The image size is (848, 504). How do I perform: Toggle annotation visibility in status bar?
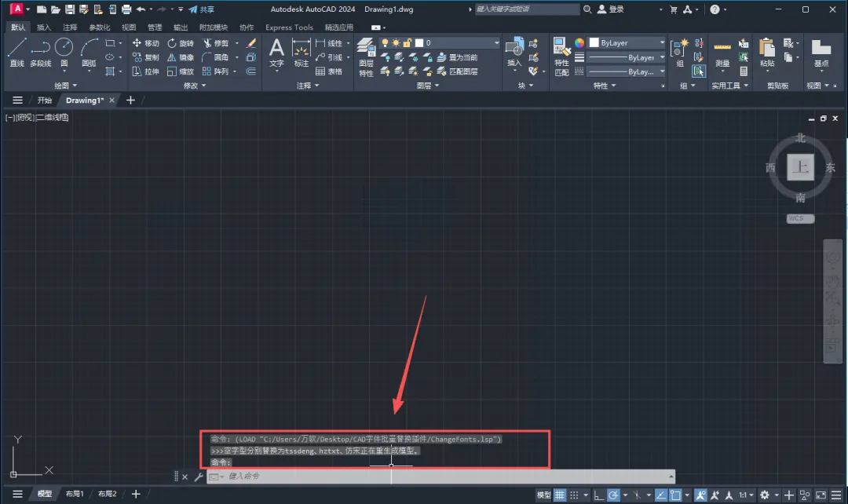701,495
